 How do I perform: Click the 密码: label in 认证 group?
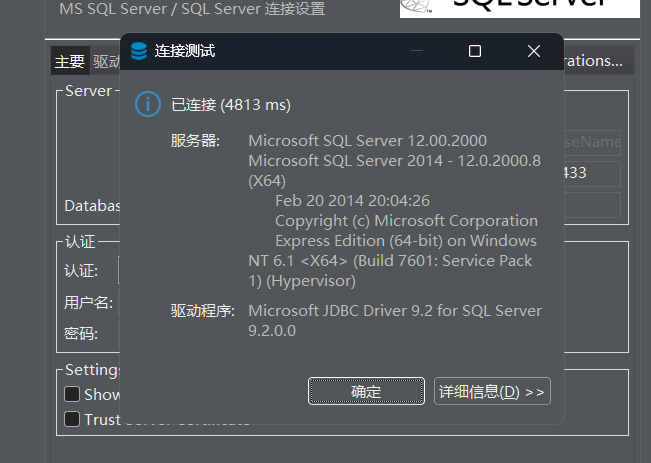coord(81,333)
